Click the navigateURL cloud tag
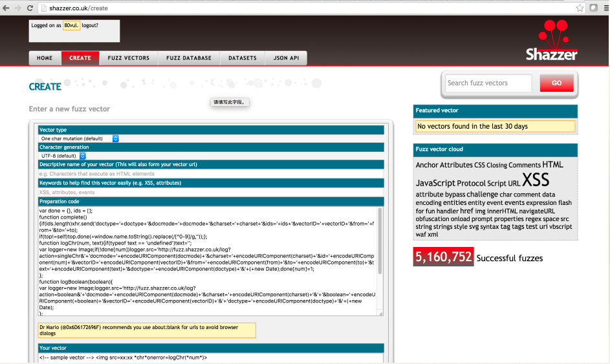610x364 pixels. tap(537, 211)
